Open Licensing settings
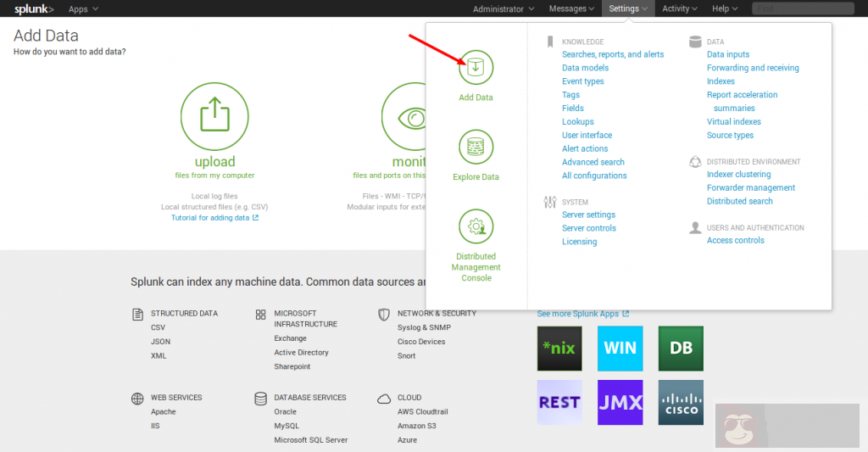This screenshot has width=868, height=452. pyautogui.click(x=580, y=242)
